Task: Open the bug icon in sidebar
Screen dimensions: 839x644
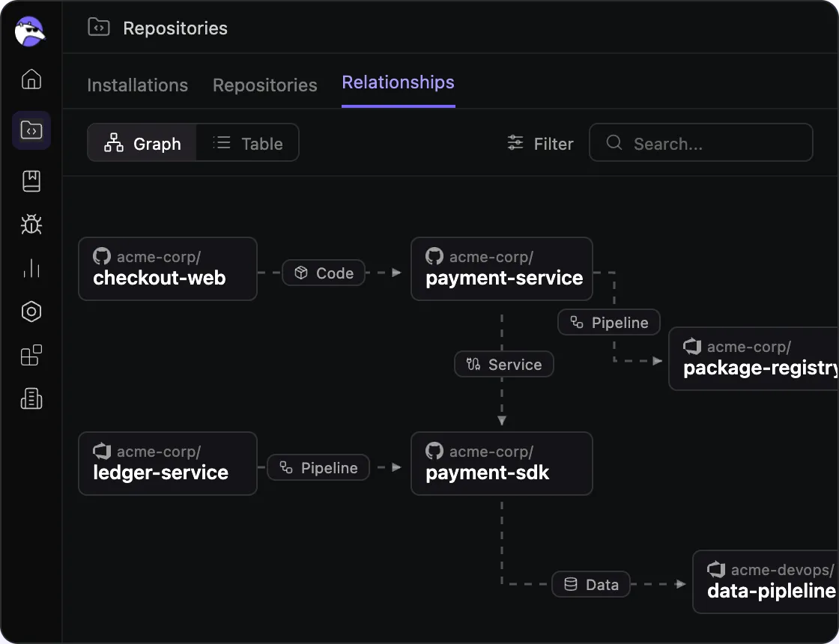Action: tap(31, 225)
